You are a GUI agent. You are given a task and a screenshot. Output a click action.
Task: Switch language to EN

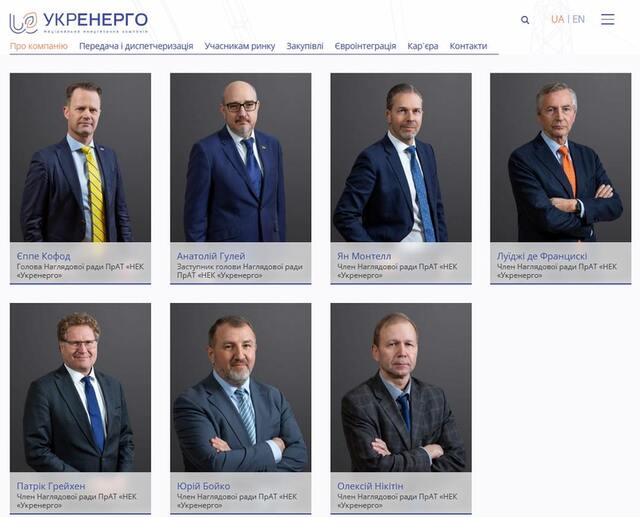pyautogui.click(x=578, y=19)
